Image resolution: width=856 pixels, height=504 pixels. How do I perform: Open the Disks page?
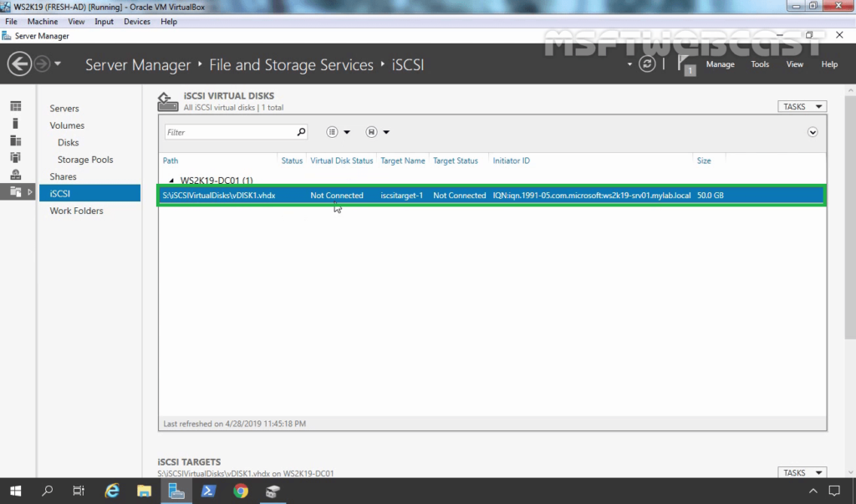click(x=69, y=142)
